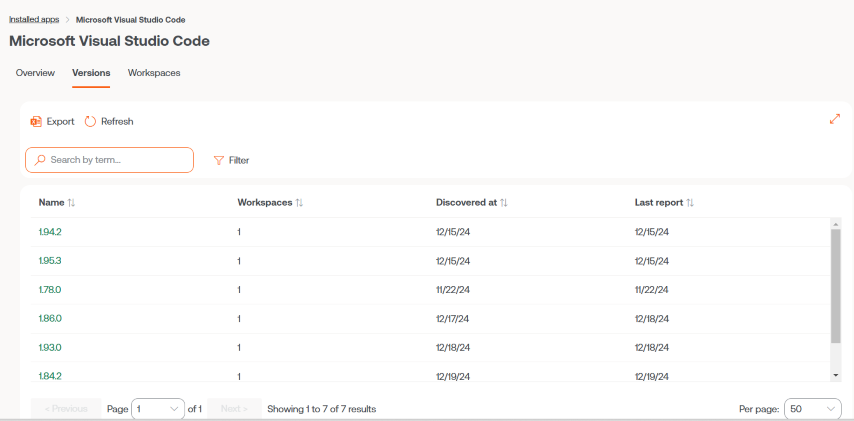Image resolution: width=854 pixels, height=421 pixels.
Task: Expand table to fullscreen arrows icon
Action: tap(834, 119)
